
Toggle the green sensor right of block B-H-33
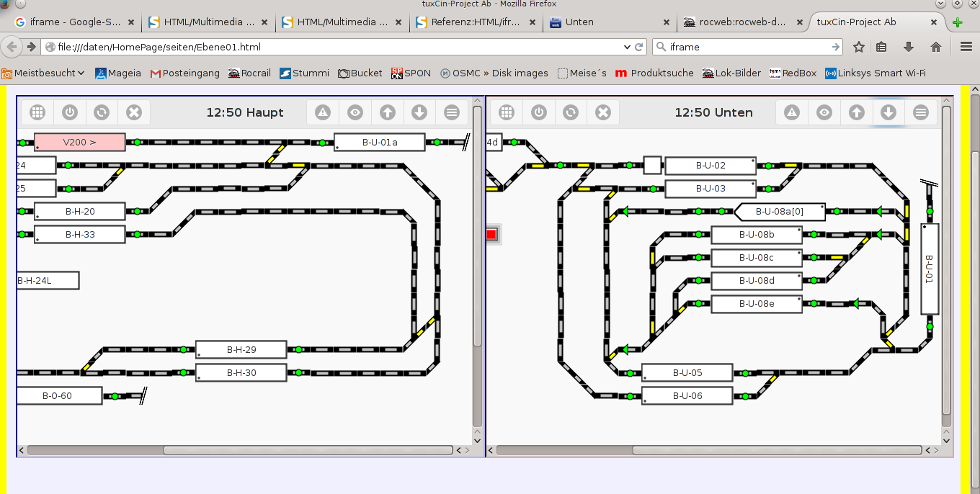pos(137,235)
